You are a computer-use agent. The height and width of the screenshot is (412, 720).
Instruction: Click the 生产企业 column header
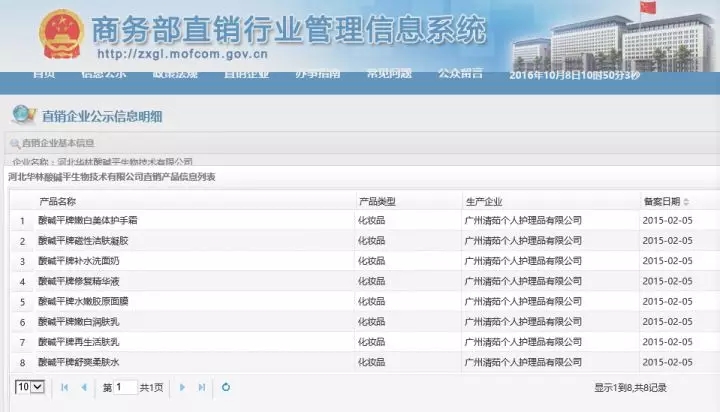tap(484, 202)
